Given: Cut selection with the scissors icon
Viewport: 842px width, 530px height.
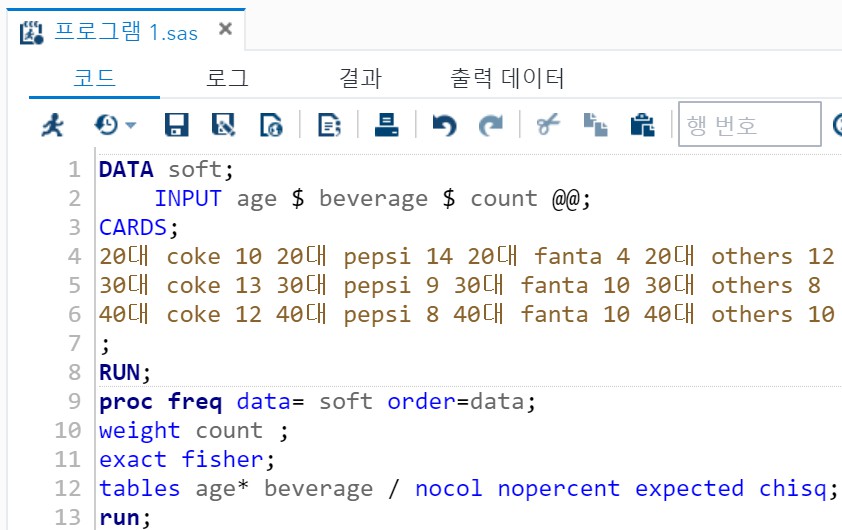Looking at the screenshot, I should point(548,125).
